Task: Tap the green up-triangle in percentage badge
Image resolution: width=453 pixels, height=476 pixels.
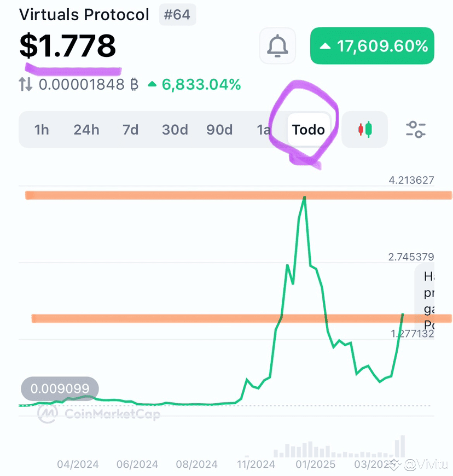Action: (325, 46)
